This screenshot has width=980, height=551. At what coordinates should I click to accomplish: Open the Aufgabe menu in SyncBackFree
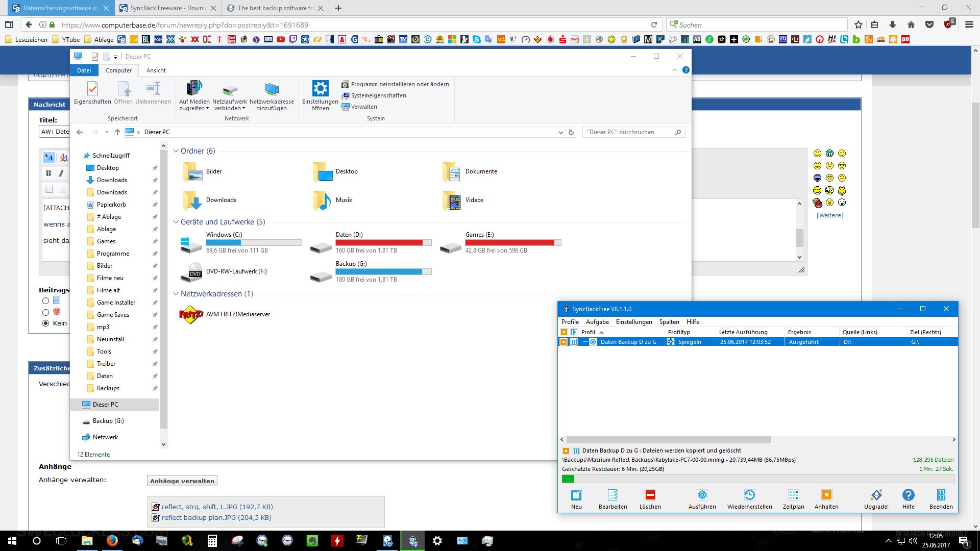pyautogui.click(x=597, y=322)
